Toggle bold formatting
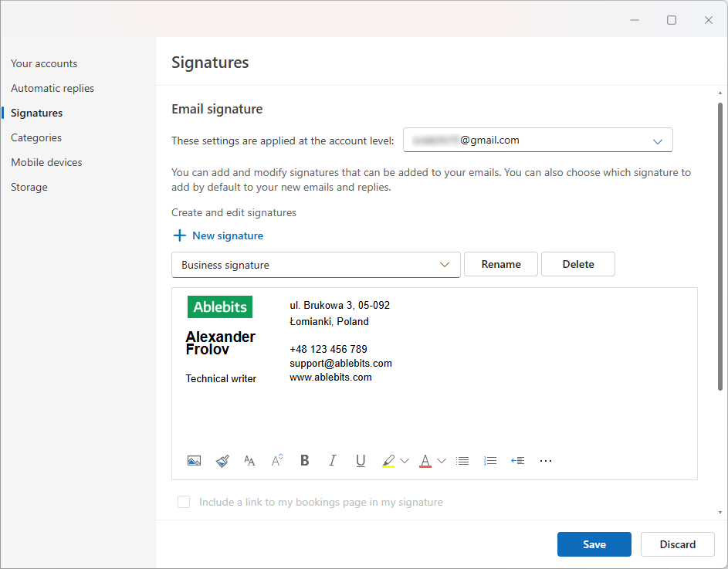Screen dimensions: 728x569 [305, 460]
